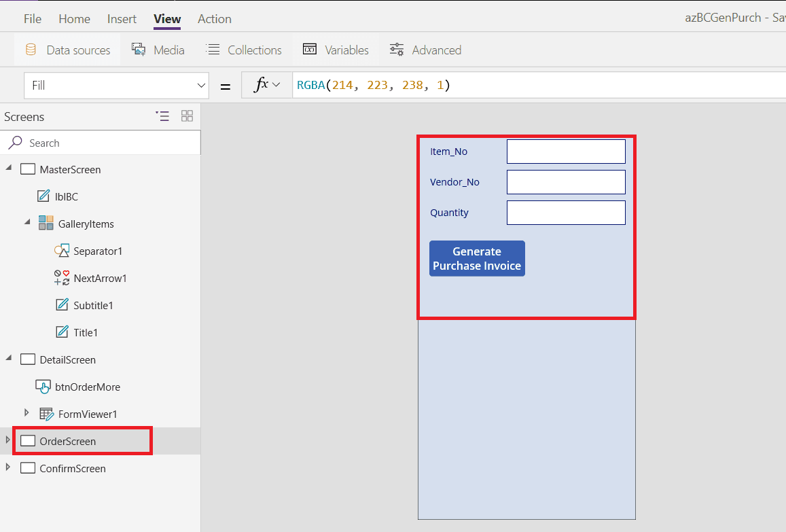This screenshot has width=786, height=532.
Task: Expand the ConfirmScreen tree node
Action: (x=7, y=467)
